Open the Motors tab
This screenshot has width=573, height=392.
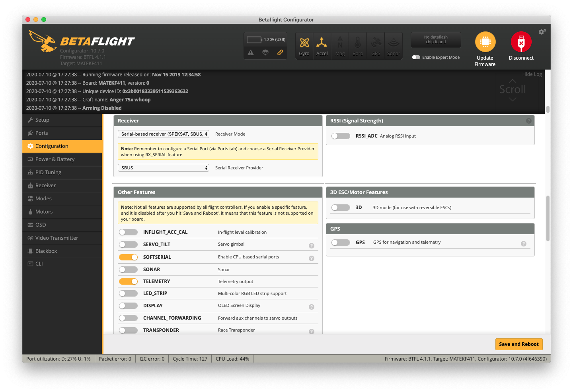[62, 212]
